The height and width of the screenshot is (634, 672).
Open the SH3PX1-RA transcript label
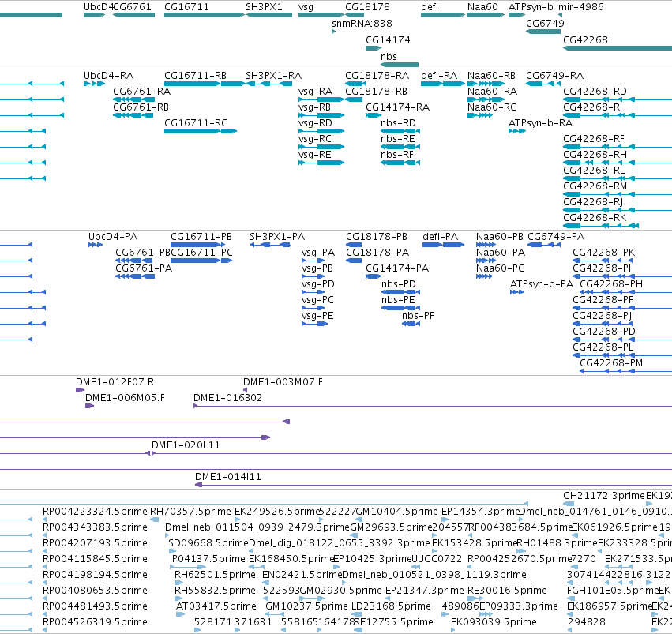273,75
